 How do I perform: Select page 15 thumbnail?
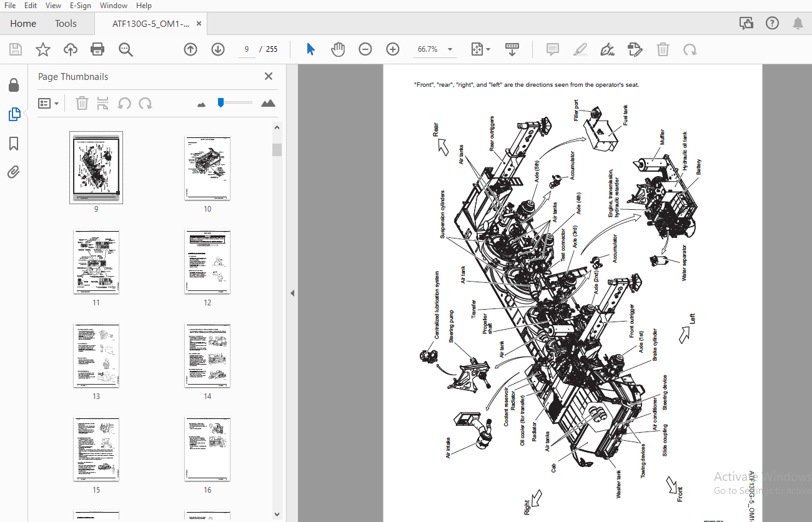[96, 449]
